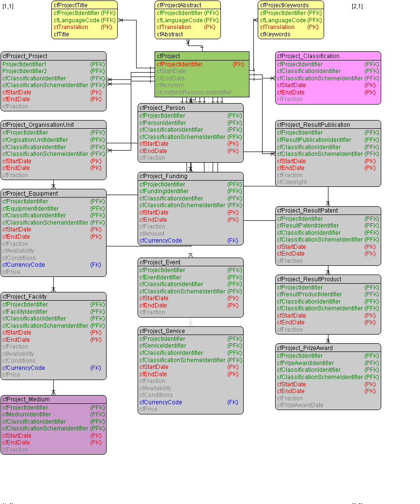Screen dimensions: 420x504
Task: Select cfAvailability in cfProject_Equipment
Action: coord(18,251)
